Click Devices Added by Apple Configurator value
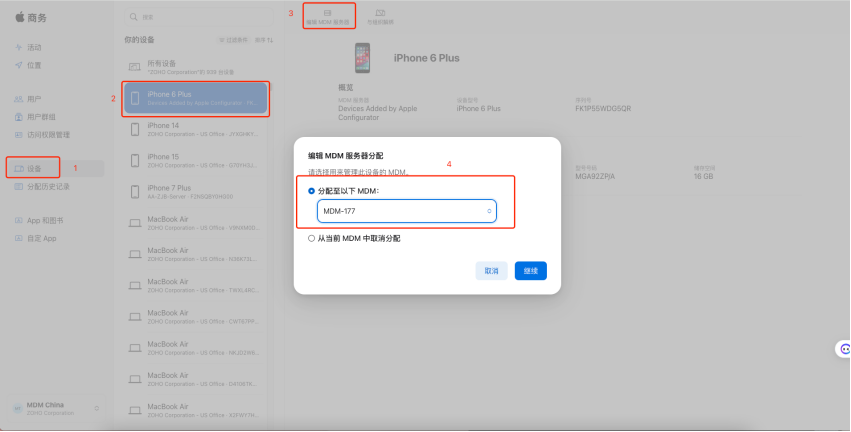The height and width of the screenshot is (432, 851). pos(378,113)
